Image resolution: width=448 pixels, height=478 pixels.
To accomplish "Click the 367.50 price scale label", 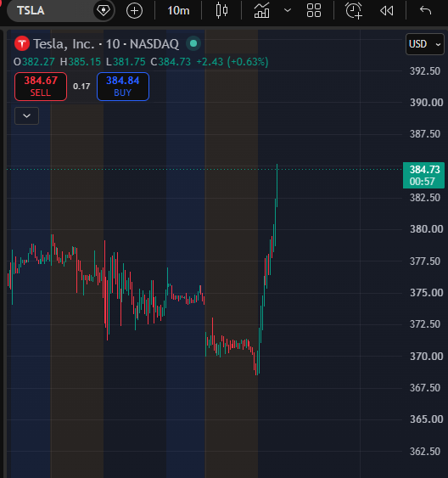I will pos(425,388).
